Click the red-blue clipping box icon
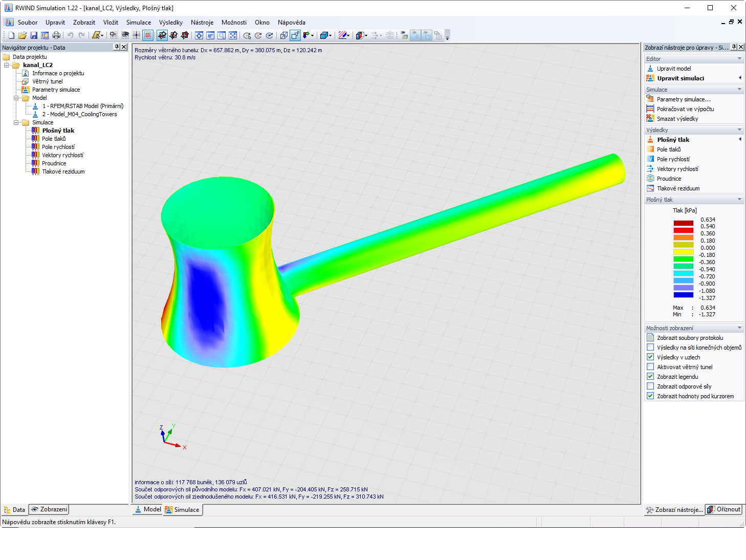The width and height of the screenshot is (746, 560). [360, 35]
